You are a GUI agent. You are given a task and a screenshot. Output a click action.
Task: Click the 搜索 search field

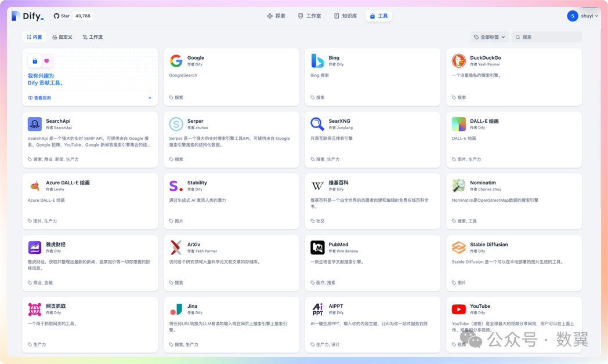click(547, 37)
